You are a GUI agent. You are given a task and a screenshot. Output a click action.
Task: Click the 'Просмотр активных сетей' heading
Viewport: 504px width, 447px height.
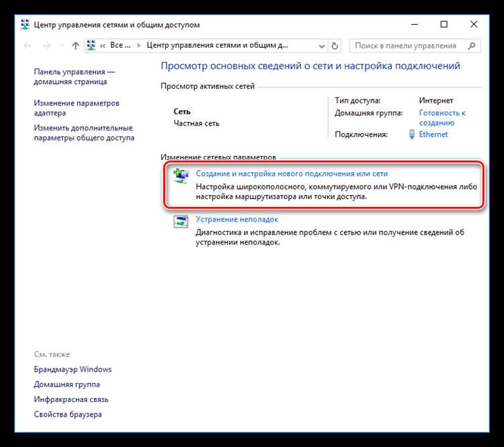pos(208,86)
